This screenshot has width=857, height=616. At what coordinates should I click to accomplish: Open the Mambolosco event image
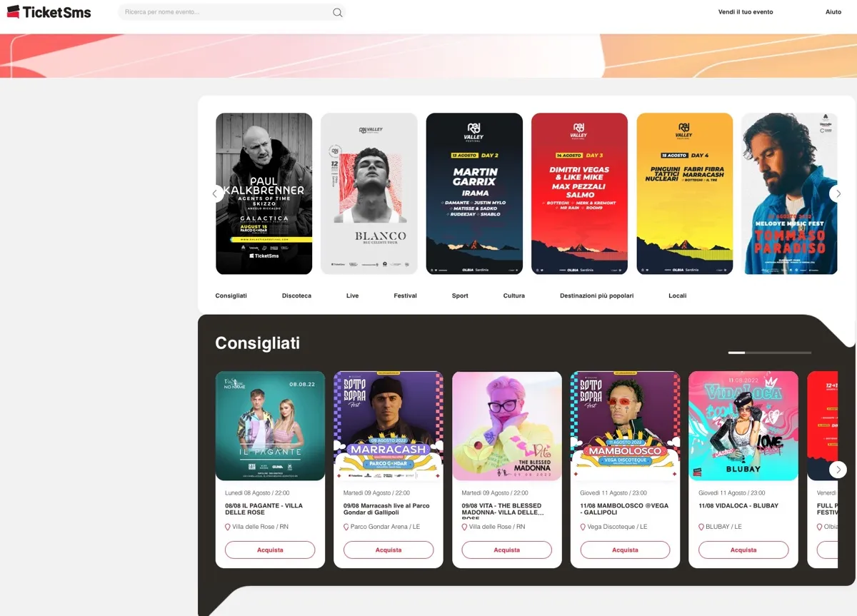(x=625, y=426)
